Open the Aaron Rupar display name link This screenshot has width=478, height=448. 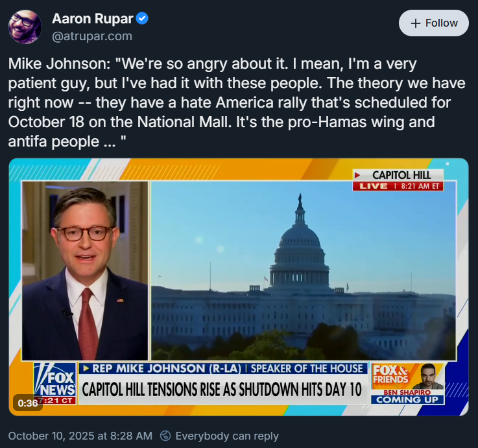click(93, 19)
